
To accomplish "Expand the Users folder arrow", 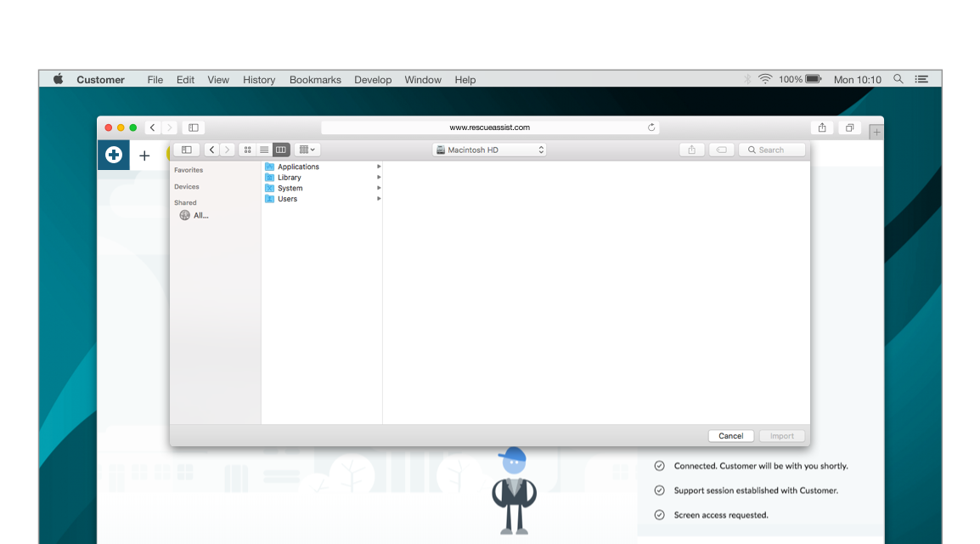I will (379, 199).
